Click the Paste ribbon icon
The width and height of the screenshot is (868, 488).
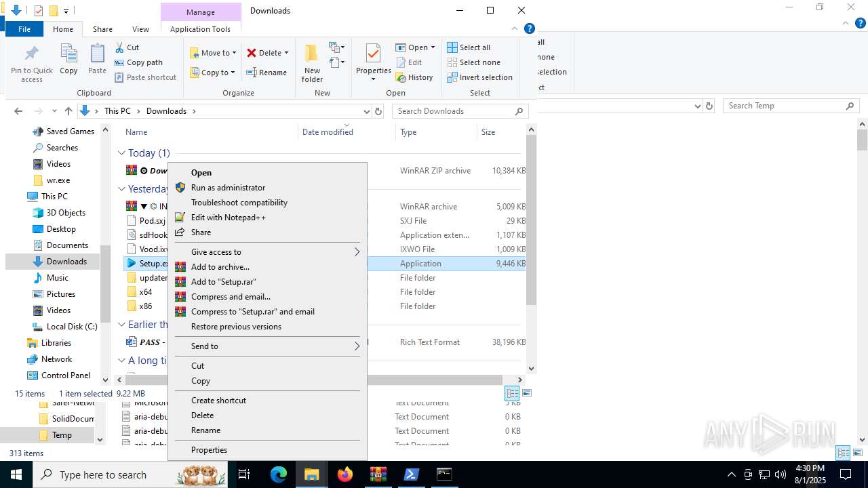coord(97,60)
